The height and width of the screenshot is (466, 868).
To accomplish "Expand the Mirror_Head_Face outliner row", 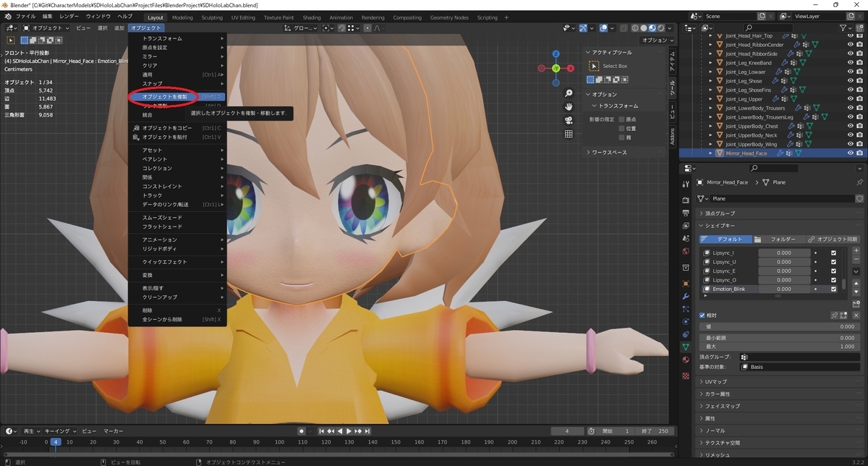I will [710, 153].
